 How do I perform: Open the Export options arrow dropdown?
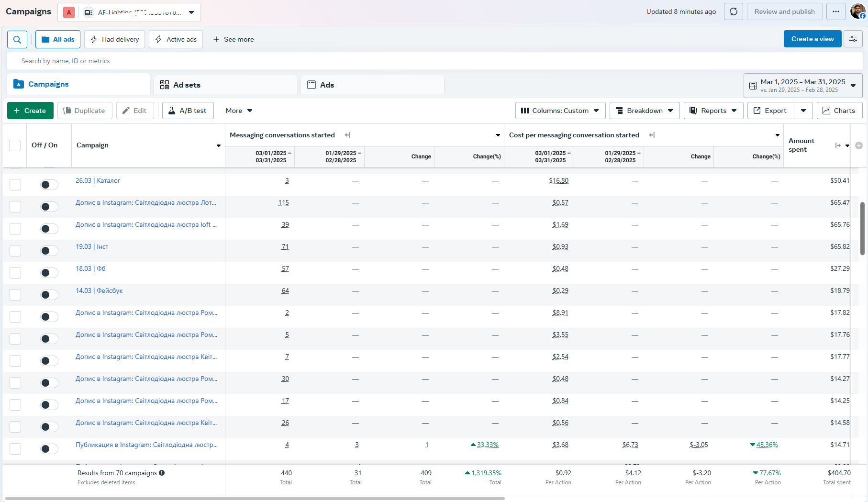click(803, 111)
